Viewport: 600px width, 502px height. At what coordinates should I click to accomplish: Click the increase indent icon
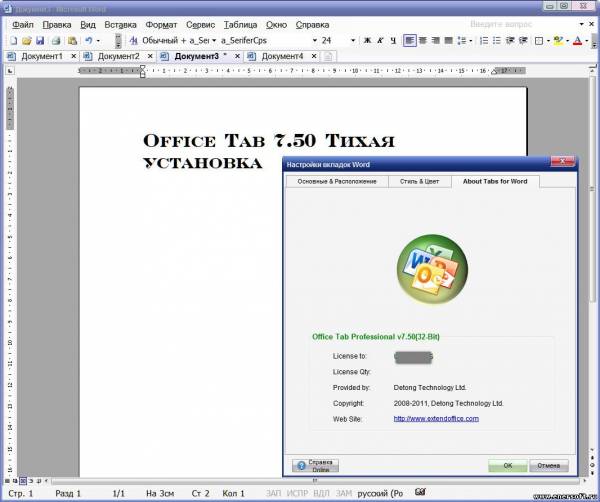pyautogui.click(x=523, y=41)
